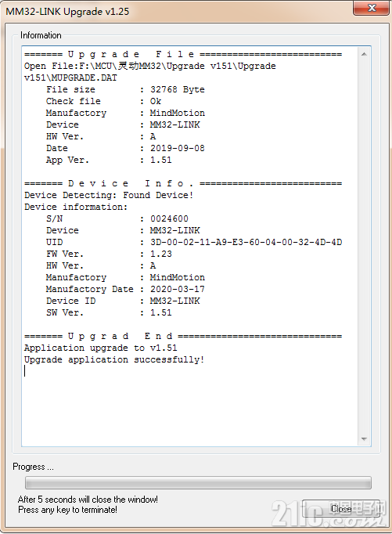The image size is (392, 534).
Task: Click the 'Device Detecting: Found Device!' line
Action: pyautogui.click(x=109, y=195)
